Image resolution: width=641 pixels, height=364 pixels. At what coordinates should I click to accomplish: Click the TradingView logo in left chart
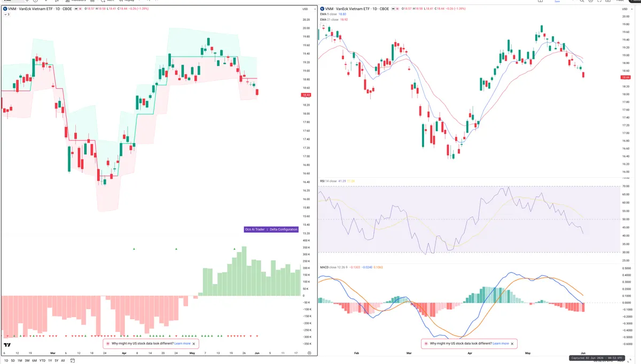click(x=7, y=345)
